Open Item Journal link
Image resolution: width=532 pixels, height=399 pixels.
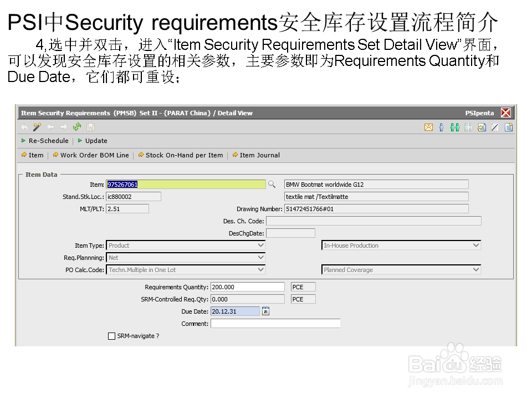click(x=256, y=155)
